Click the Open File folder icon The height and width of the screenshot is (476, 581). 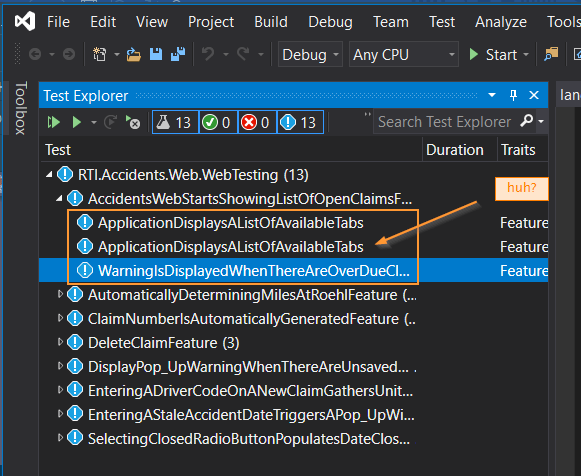pos(133,54)
